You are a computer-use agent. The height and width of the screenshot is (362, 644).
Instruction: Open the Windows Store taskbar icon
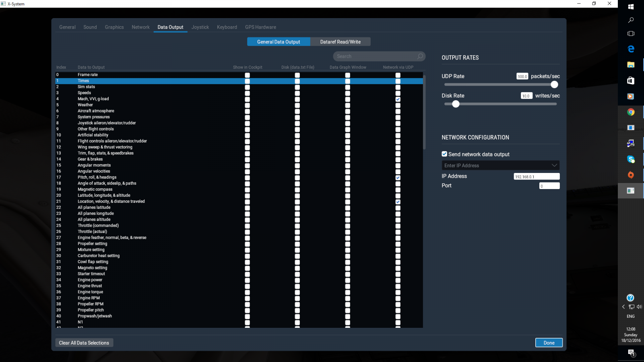coord(631,81)
